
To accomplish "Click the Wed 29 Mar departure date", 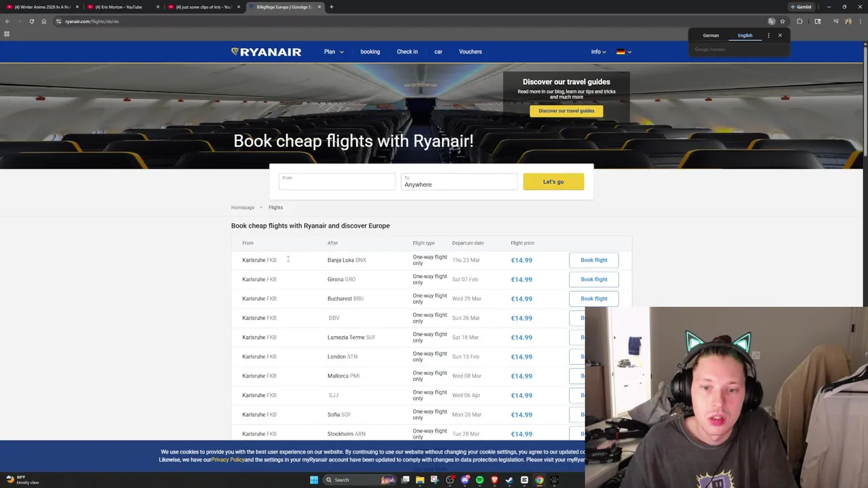I will (467, 299).
